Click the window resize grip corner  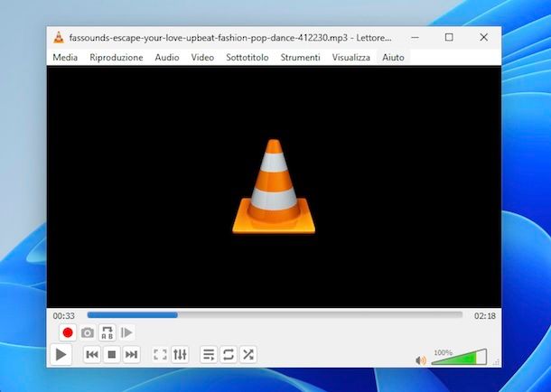497,362
